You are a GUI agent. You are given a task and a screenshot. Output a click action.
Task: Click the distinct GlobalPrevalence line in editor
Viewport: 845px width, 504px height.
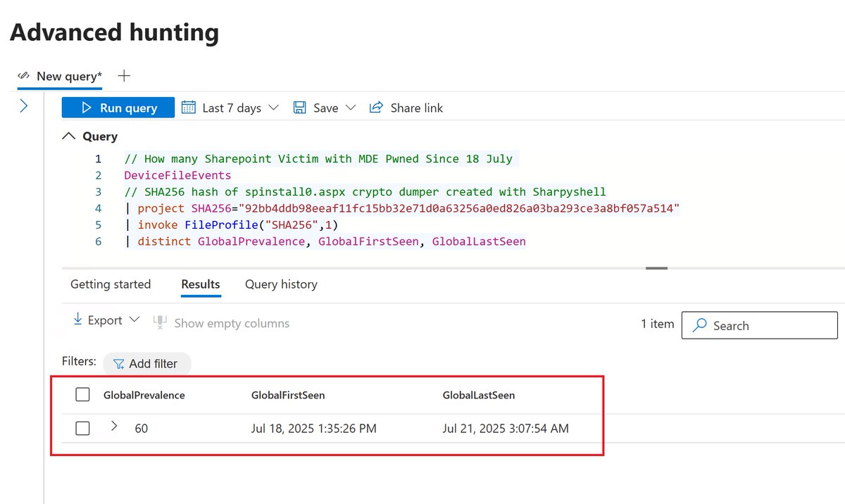(x=325, y=241)
